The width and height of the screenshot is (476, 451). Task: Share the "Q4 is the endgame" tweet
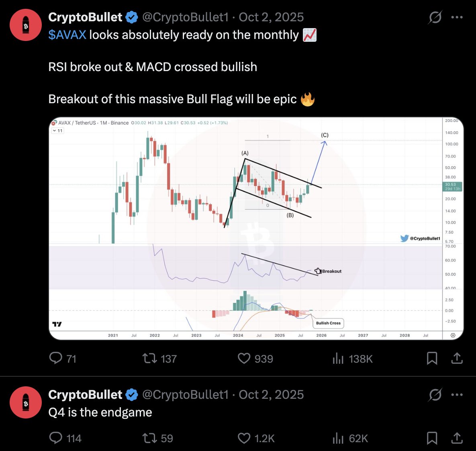pos(457,438)
